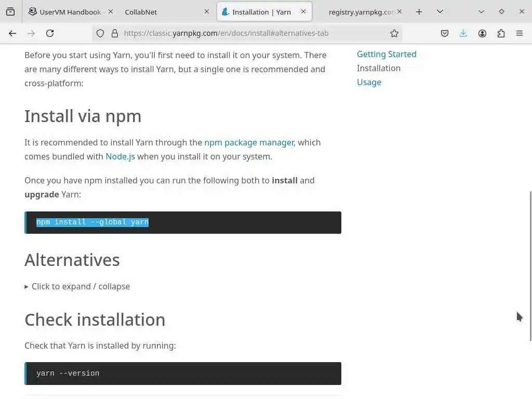
Task: Save page to Pocket
Action: click(x=445, y=33)
